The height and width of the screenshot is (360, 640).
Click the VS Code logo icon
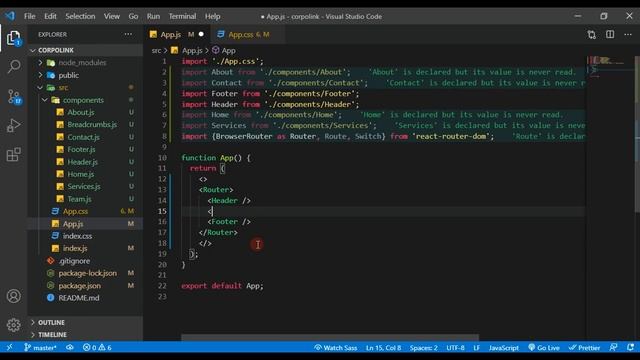tap(10, 16)
